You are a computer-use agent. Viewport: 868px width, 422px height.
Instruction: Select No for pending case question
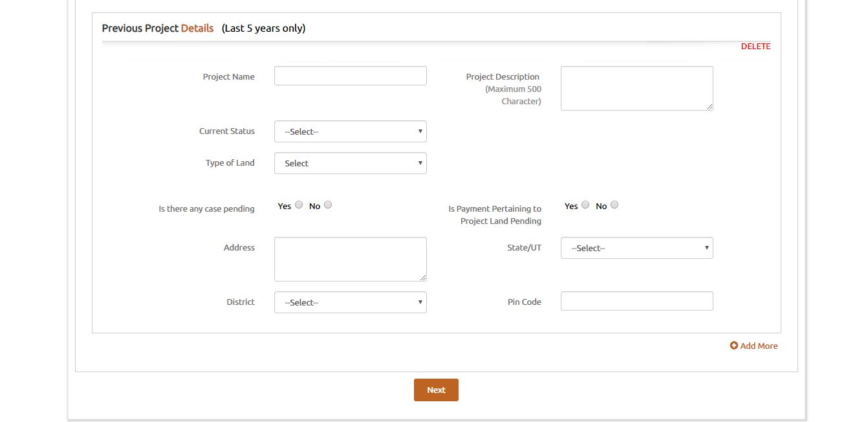[327, 205]
